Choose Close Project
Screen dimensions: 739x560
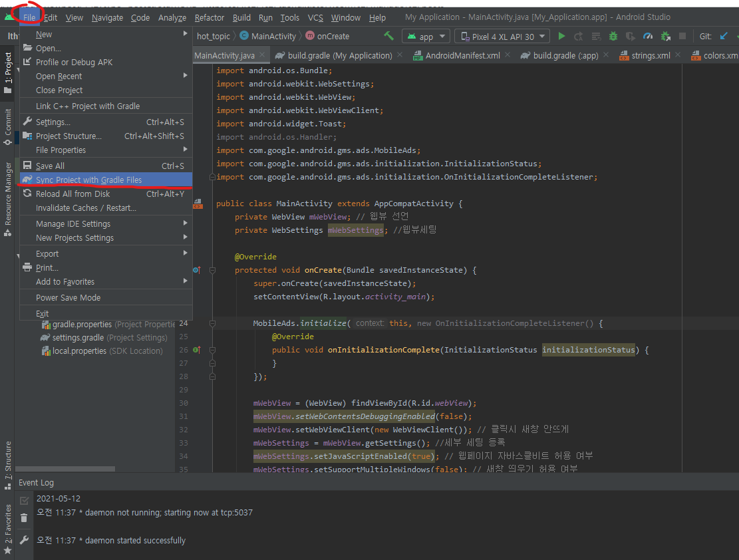[x=106, y=90]
